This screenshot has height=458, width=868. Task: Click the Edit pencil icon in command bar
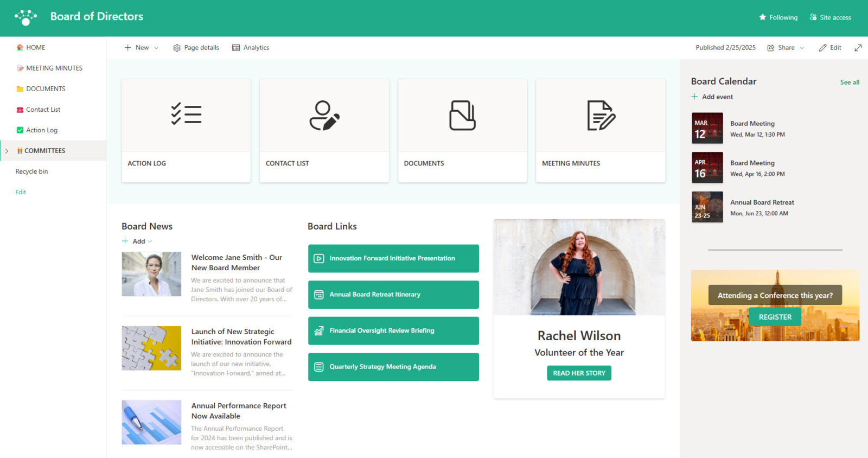click(x=823, y=48)
